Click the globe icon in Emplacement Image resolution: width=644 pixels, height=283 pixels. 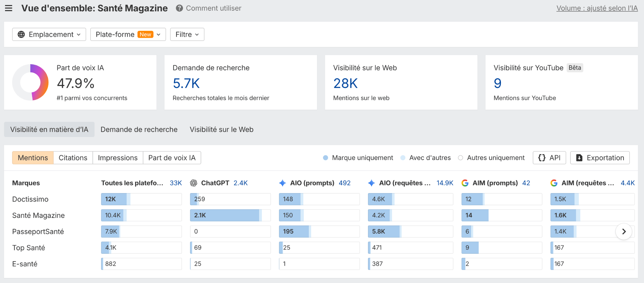(x=21, y=34)
